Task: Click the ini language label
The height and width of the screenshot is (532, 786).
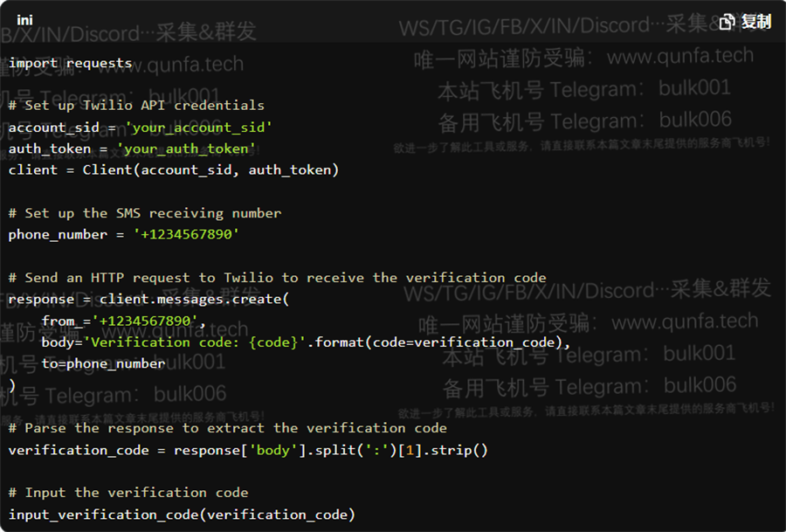Action: (24, 20)
